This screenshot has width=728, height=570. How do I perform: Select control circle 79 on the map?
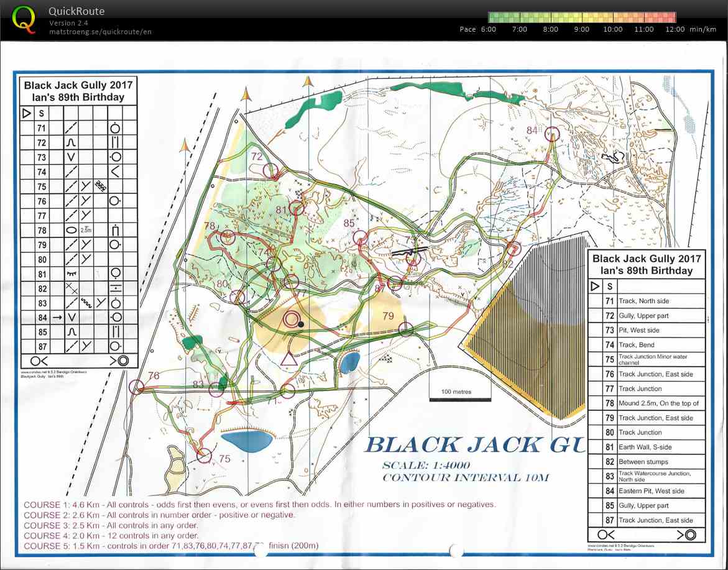405,329
